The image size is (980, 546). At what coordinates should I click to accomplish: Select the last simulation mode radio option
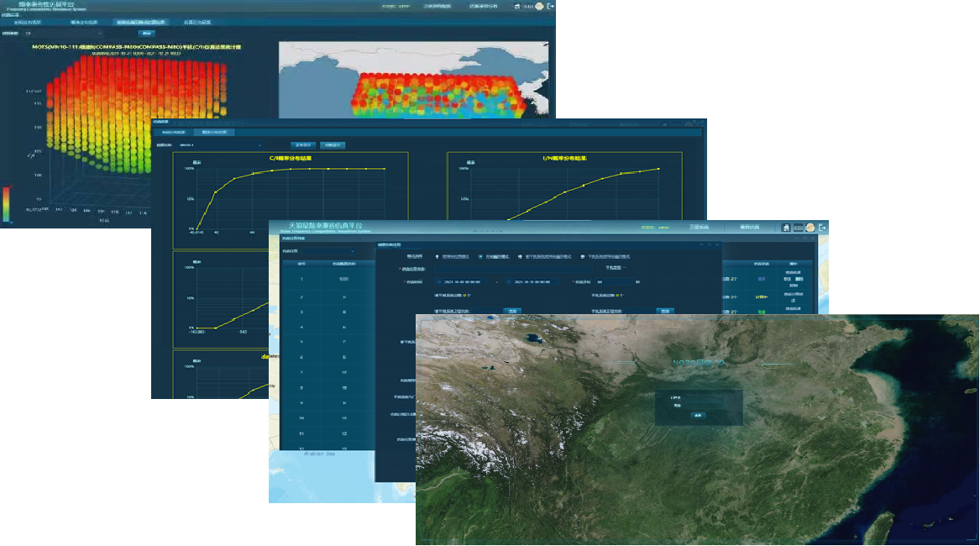point(582,256)
